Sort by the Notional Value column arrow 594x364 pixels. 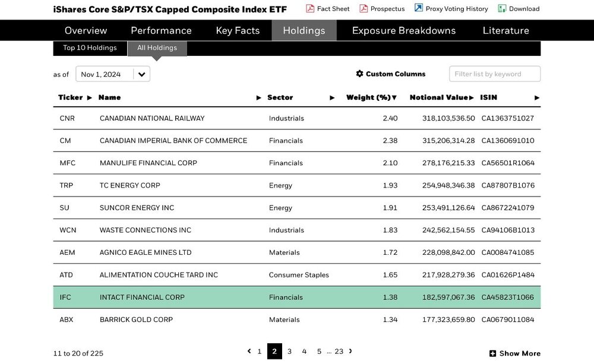pos(472,98)
